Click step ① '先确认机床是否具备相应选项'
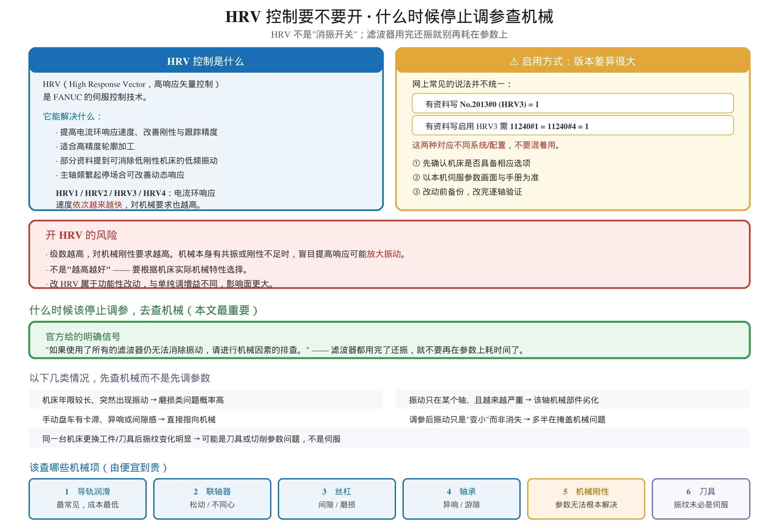The width and height of the screenshot is (779, 532). (471, 163)
